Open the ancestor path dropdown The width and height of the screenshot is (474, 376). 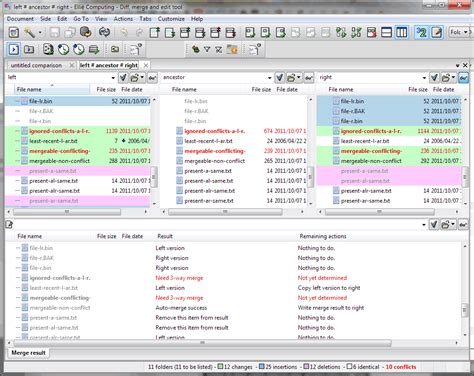(x=269, y=78)
